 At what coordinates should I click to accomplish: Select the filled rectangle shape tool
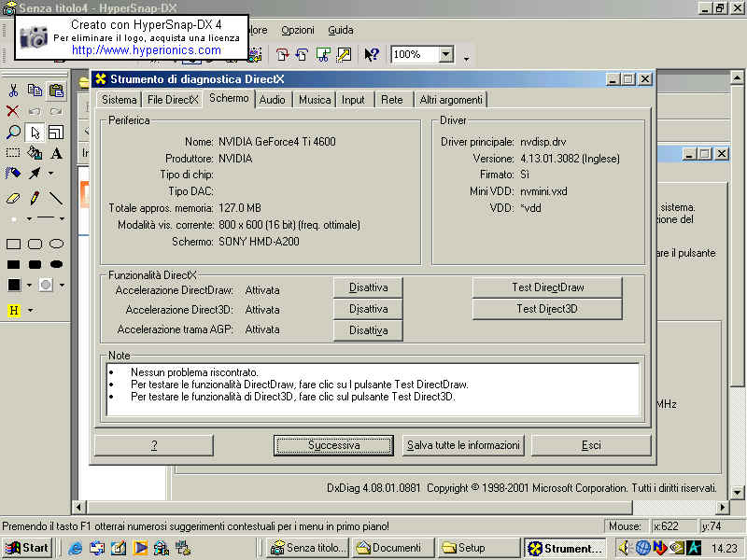pos(13,264)
